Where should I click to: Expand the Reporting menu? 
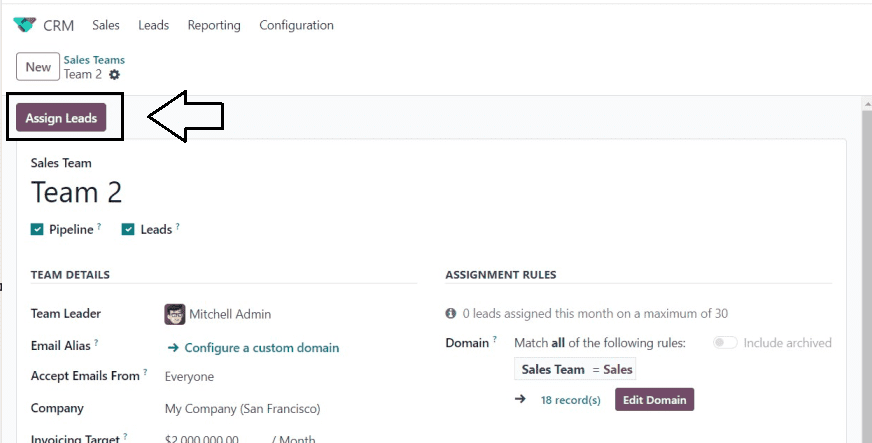pos(214,25)
